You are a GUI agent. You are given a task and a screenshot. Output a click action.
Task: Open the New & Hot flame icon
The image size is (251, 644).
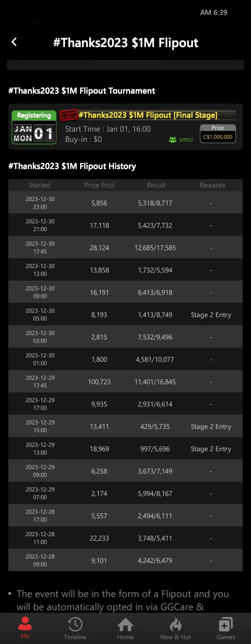[x=176, y=625]
